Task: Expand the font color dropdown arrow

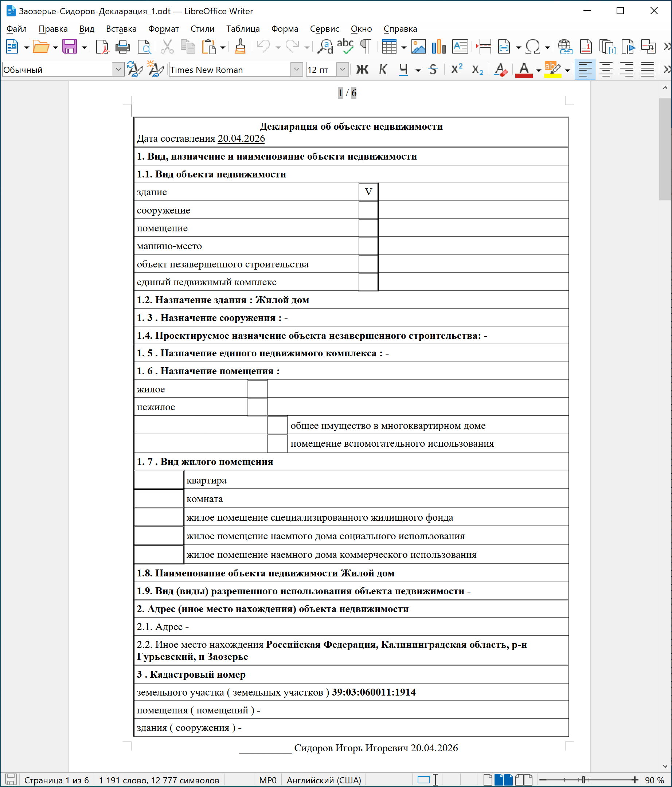Action: (538, 70)
